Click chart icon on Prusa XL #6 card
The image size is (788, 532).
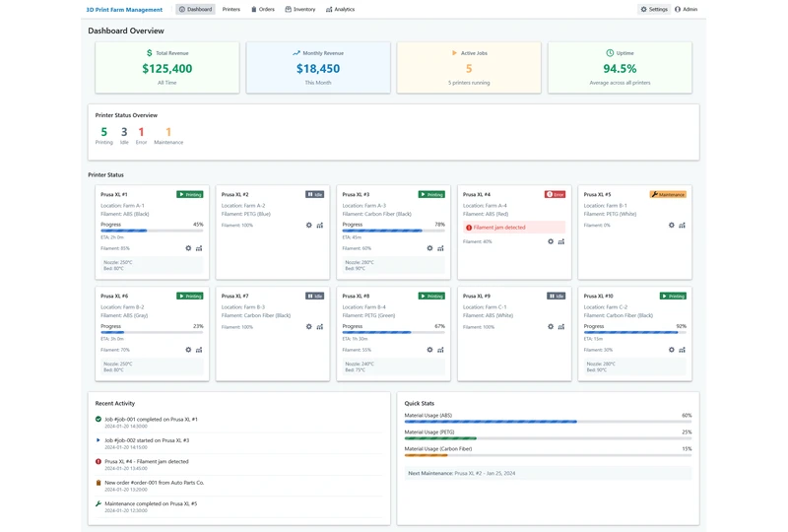click(199, 350)
